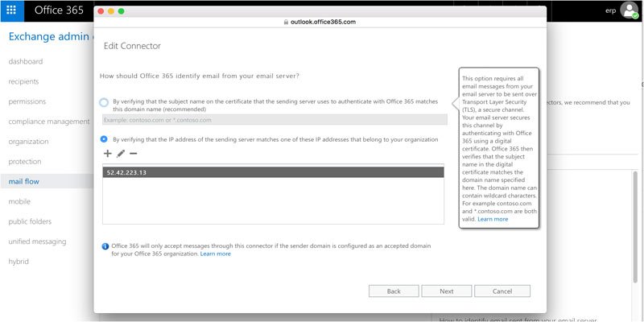644x322 pixels.
Task: Minimize the popup window with yellow button
Action: 111,11
